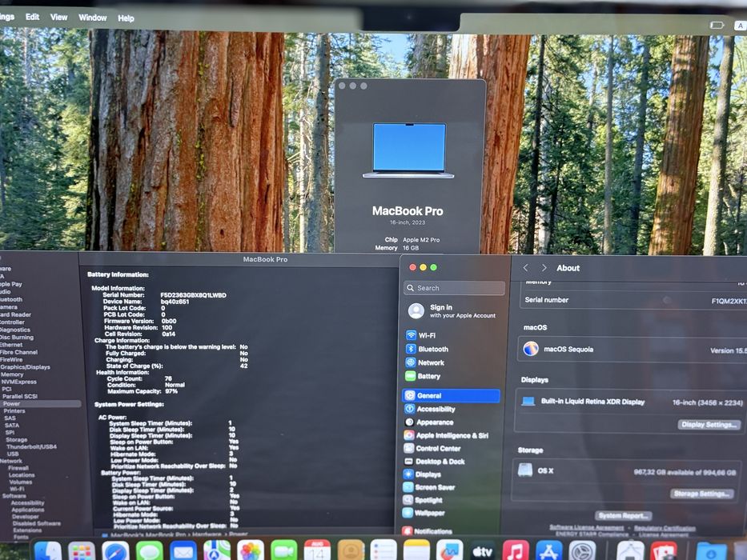
Task: Open the Software License Agreement link
Action: click(586, 527)
